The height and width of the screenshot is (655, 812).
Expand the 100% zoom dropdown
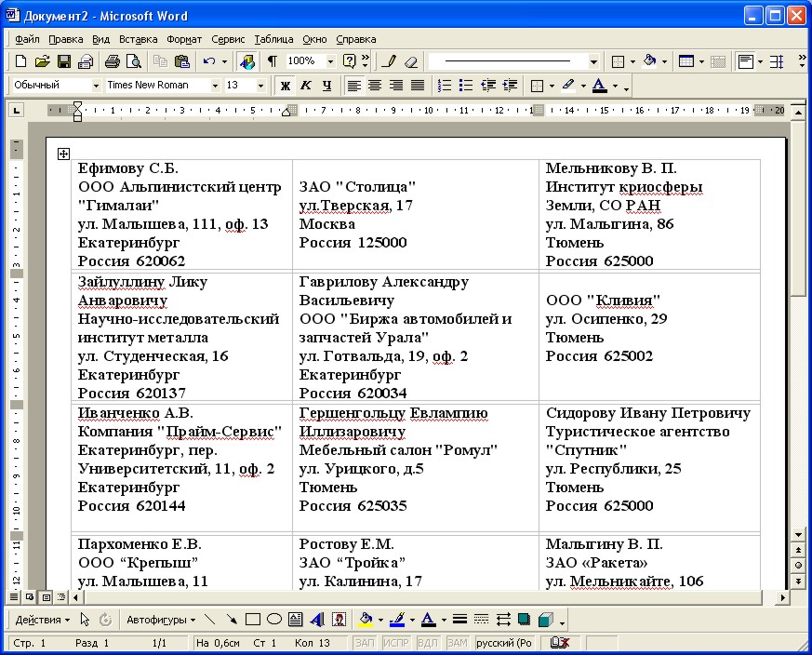[330, 61]
